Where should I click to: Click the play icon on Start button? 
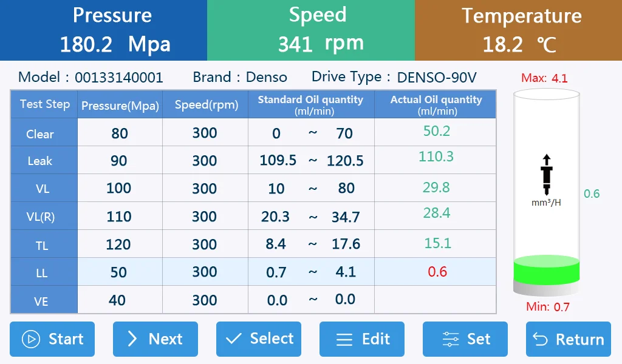[x=31, y=339]
